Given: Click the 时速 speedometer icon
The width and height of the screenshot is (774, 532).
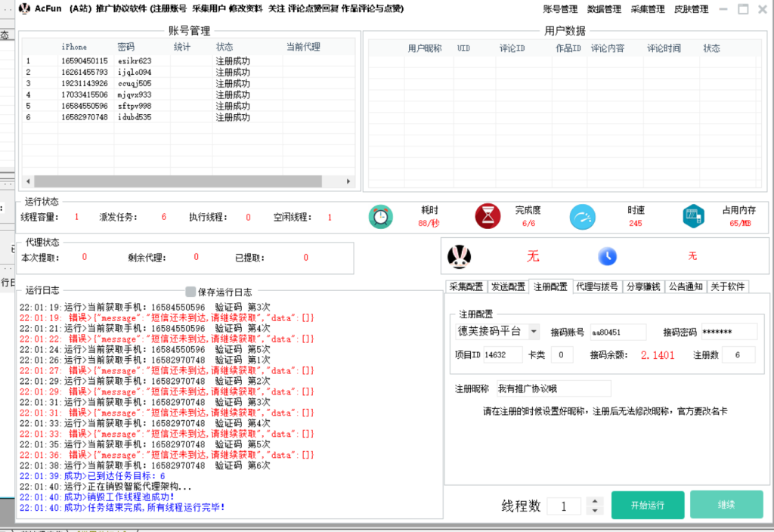Looking at the screenshot, I should click(582, 216).
